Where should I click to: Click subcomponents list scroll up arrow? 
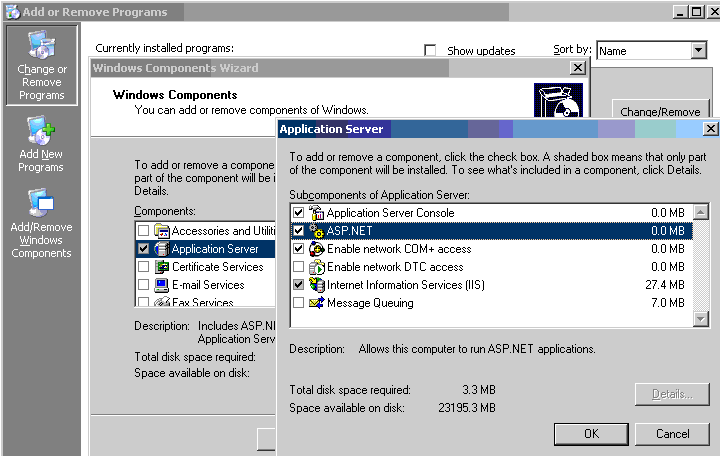(x=700, y=212)
